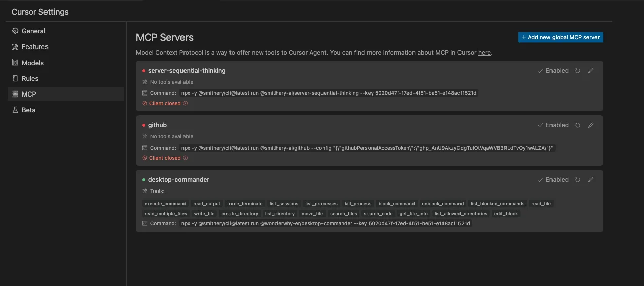644x286 pixels.
Task: Follow the 'here' link about MCP
Action: coord(484,53)
